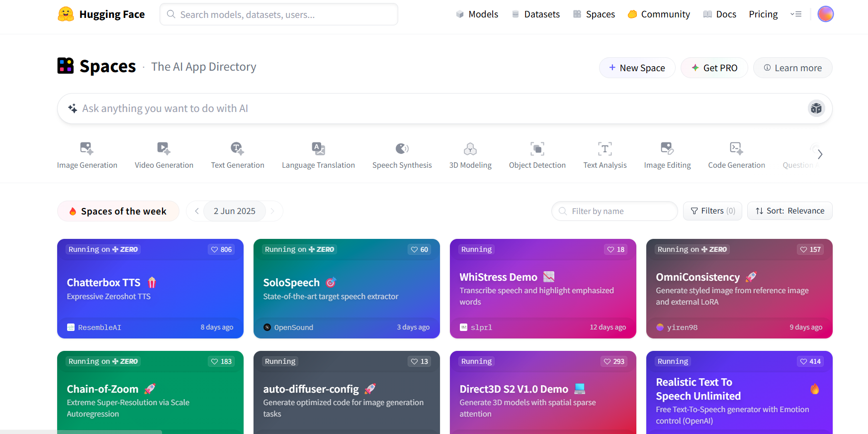The height and width of the screenshot is (434, 868).
Task: Like OmniConsistency via heart 157
Action: tap(810, 249)
